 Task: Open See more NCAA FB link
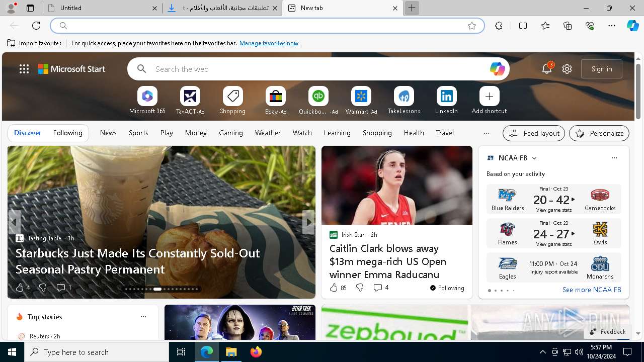tap(592, 290)
